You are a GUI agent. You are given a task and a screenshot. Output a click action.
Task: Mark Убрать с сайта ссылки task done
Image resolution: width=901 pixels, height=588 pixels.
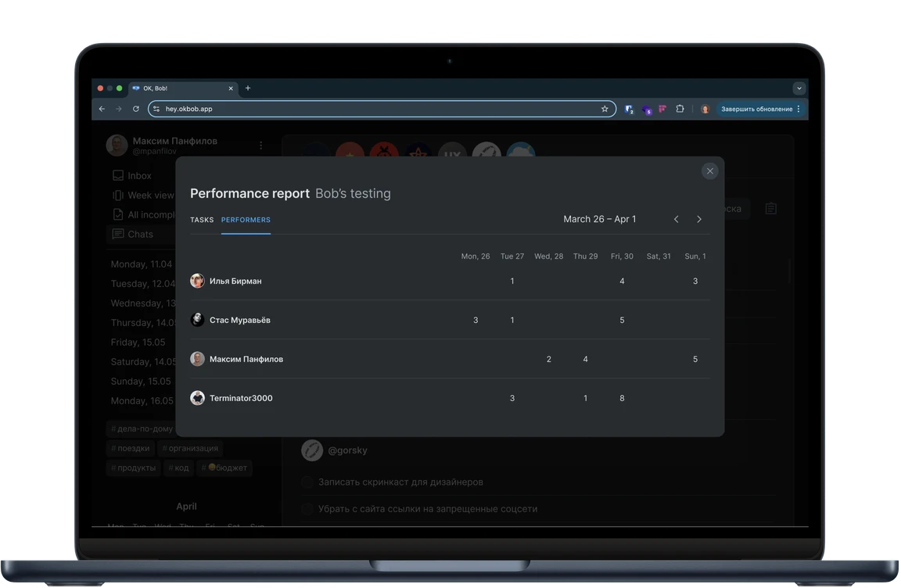pyautogui.click(x=307, y=509)
